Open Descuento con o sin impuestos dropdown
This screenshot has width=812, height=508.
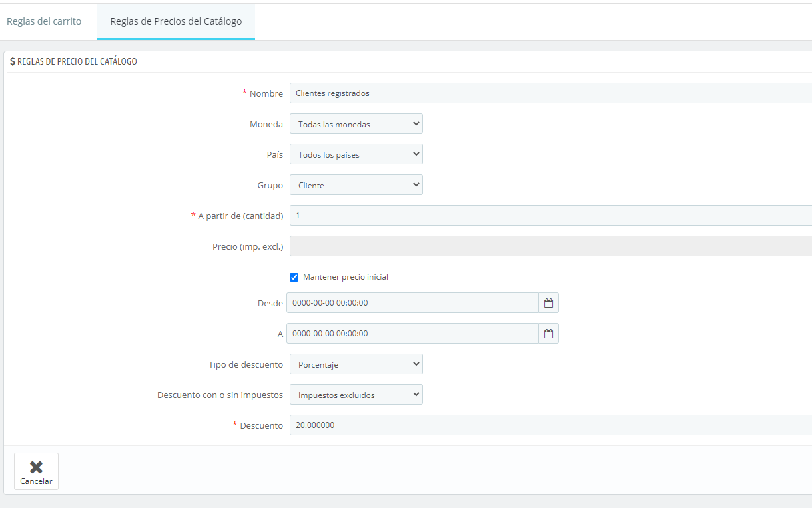click(356, 395)
